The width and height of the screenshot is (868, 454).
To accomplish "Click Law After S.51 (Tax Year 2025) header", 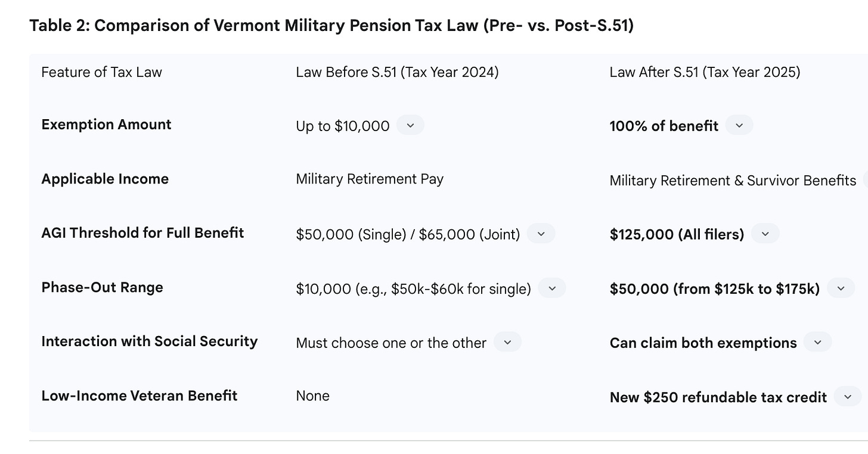I will click(705, 72).
